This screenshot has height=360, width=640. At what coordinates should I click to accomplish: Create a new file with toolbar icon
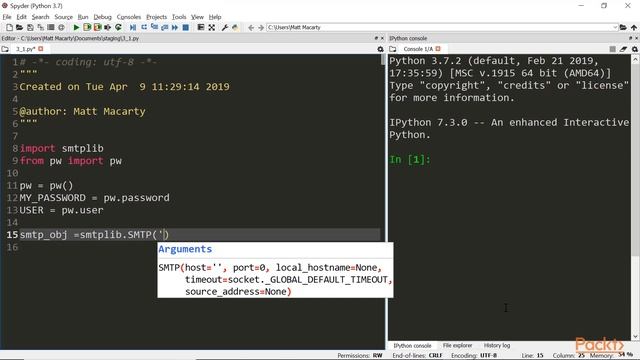[x=9, y=27]
